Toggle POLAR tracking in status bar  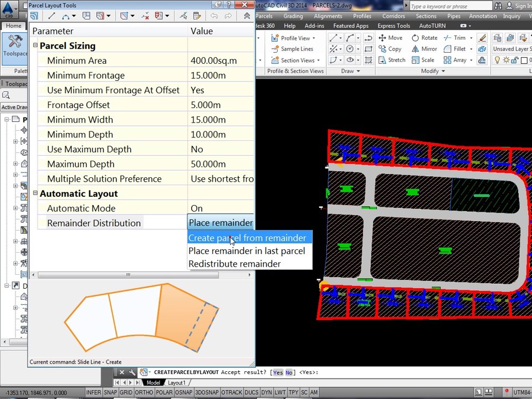(164, 392)
